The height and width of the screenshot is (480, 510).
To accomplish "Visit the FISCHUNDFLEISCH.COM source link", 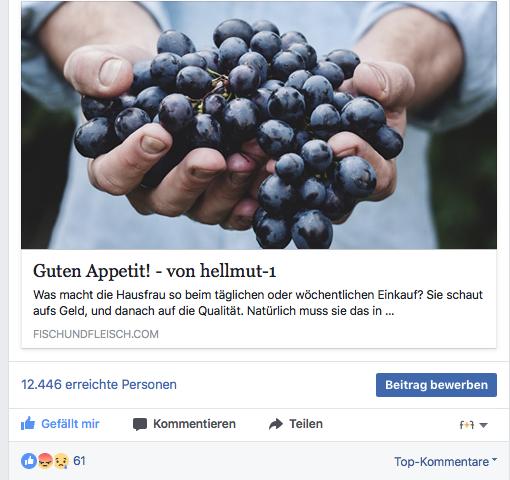I will point(96,334).
